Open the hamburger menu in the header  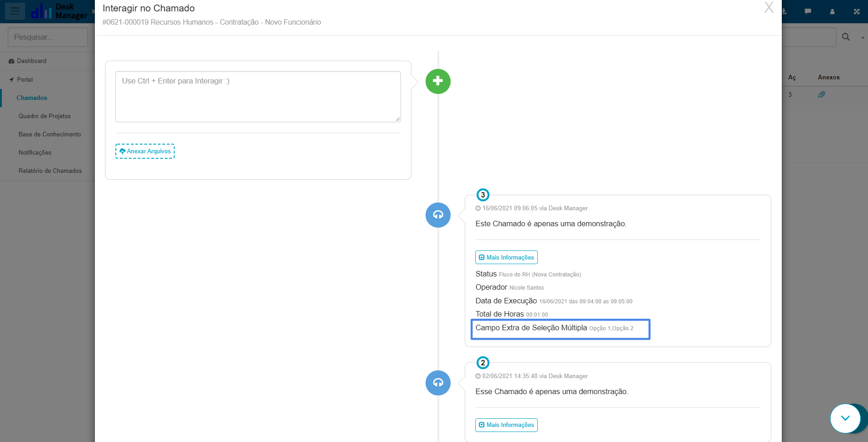pyautogui.click(x=15, y=11)
